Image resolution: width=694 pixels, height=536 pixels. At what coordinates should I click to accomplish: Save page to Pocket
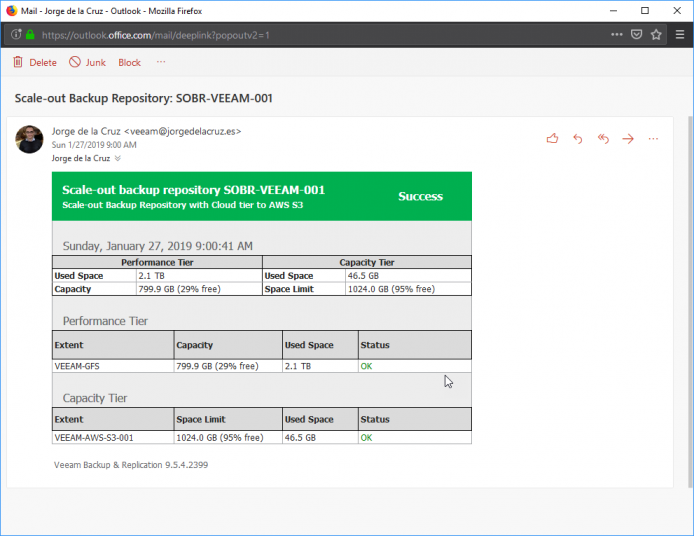(636, 35)
